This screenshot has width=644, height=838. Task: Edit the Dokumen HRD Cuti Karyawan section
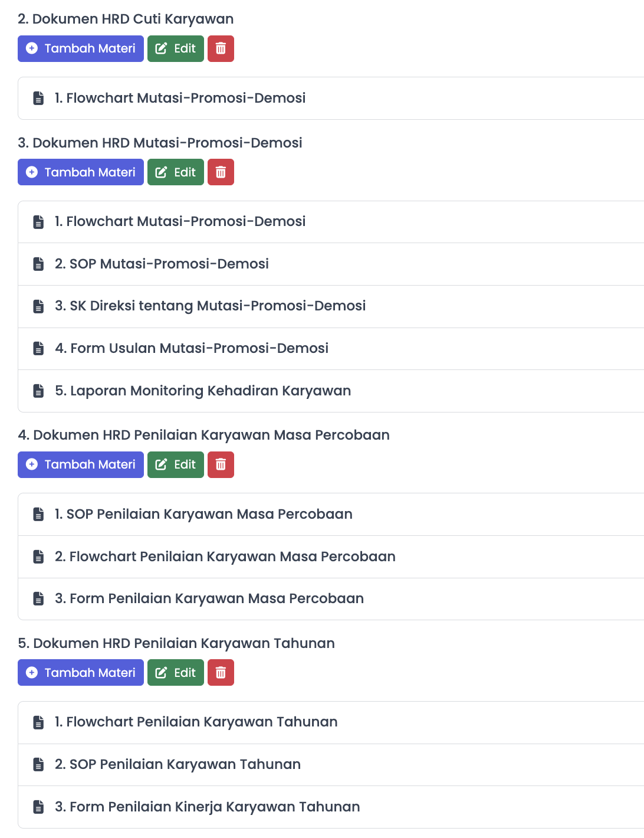(176, 48)
